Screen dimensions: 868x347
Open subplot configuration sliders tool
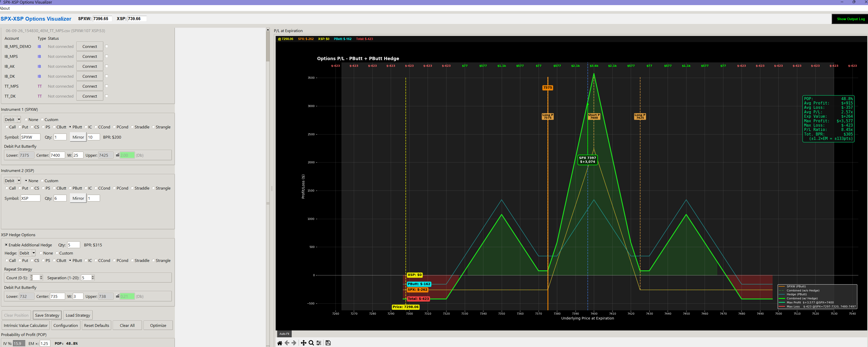319,343
